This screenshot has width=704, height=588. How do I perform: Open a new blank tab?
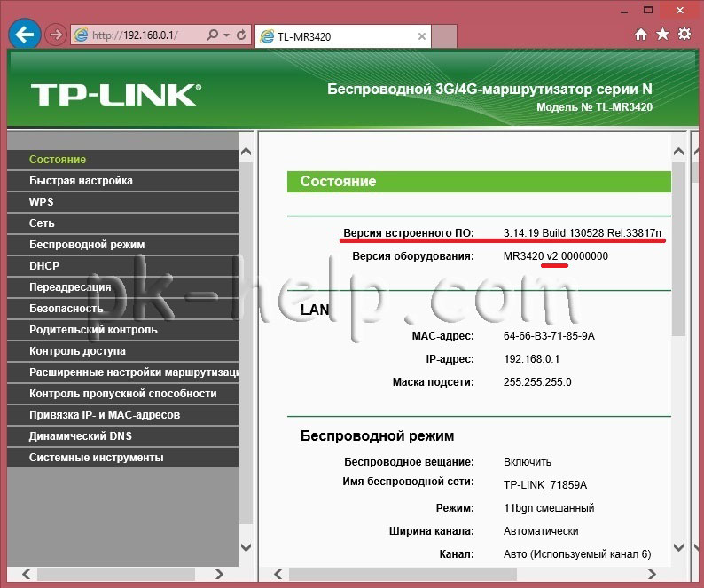(x=444, y=36)
